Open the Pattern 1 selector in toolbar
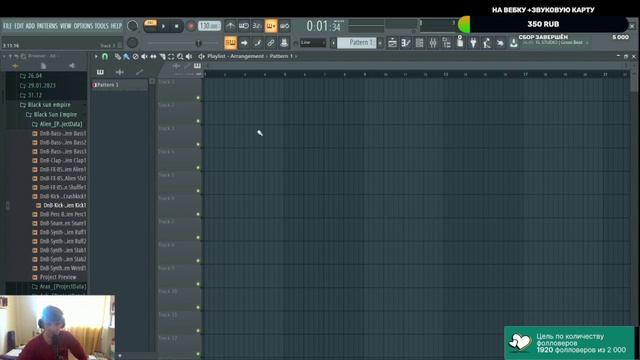Viewport: 640px width, 360px height. [357, 42]
